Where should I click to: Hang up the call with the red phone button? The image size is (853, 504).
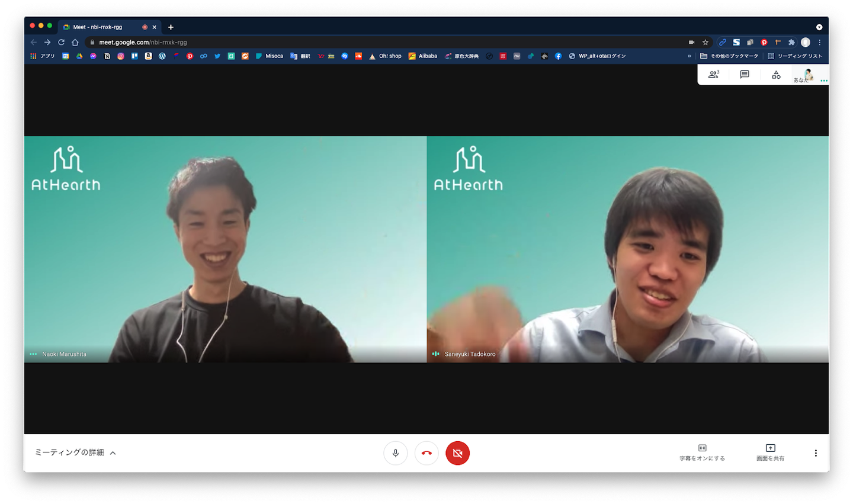426,453
